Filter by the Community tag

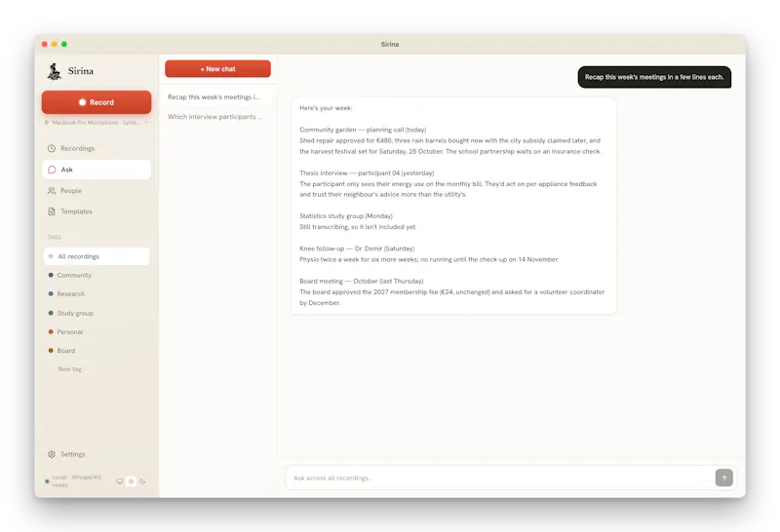[97, 275]
